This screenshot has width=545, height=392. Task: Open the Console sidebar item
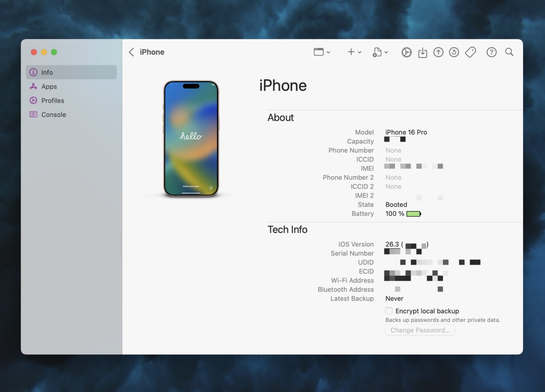71,114
